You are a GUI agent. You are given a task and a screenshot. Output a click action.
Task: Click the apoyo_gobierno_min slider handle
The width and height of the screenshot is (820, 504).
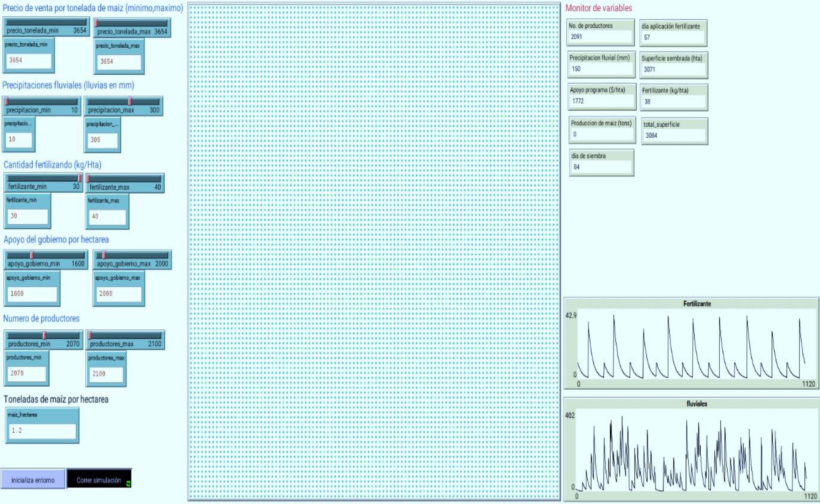[32, 255]
